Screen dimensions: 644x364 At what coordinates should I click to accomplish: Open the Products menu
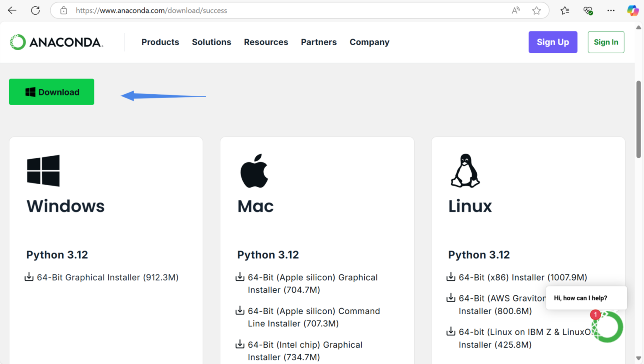click(160, 42)
